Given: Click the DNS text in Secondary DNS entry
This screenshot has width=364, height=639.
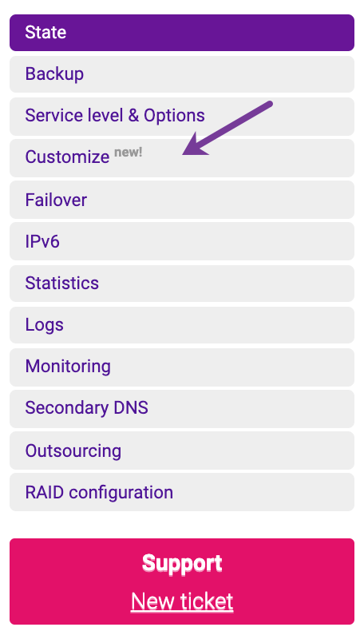Looking at the screenshot, I should tap(131, 408).
